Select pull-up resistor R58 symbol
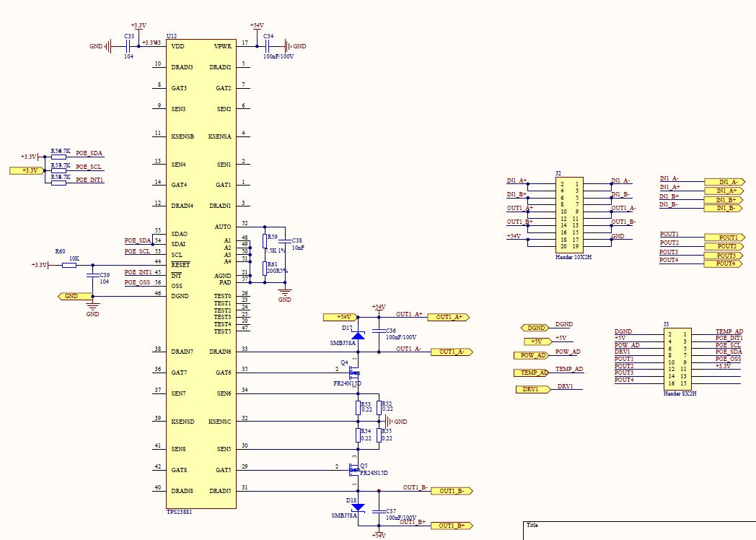Screen dimensions: 756x540 (59, 183)
